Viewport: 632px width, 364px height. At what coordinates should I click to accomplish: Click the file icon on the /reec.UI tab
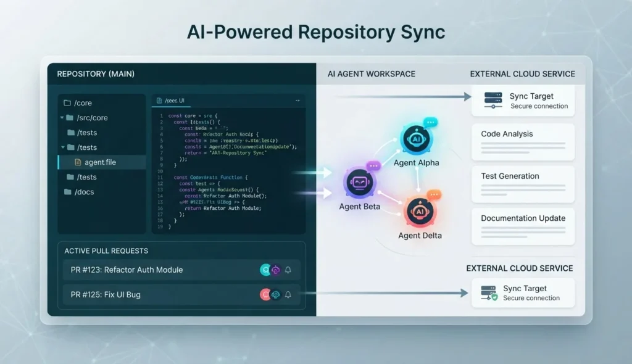click(159, 101)
